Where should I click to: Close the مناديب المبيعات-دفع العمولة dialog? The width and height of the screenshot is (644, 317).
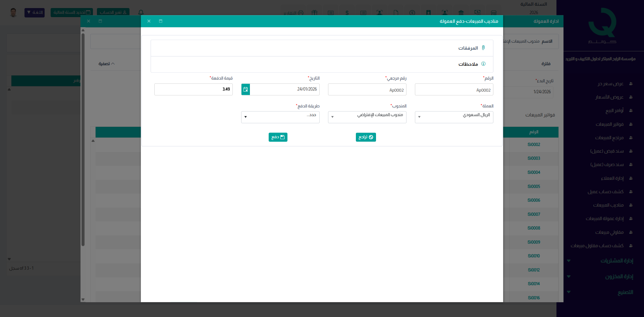click(x=149, y=21)
